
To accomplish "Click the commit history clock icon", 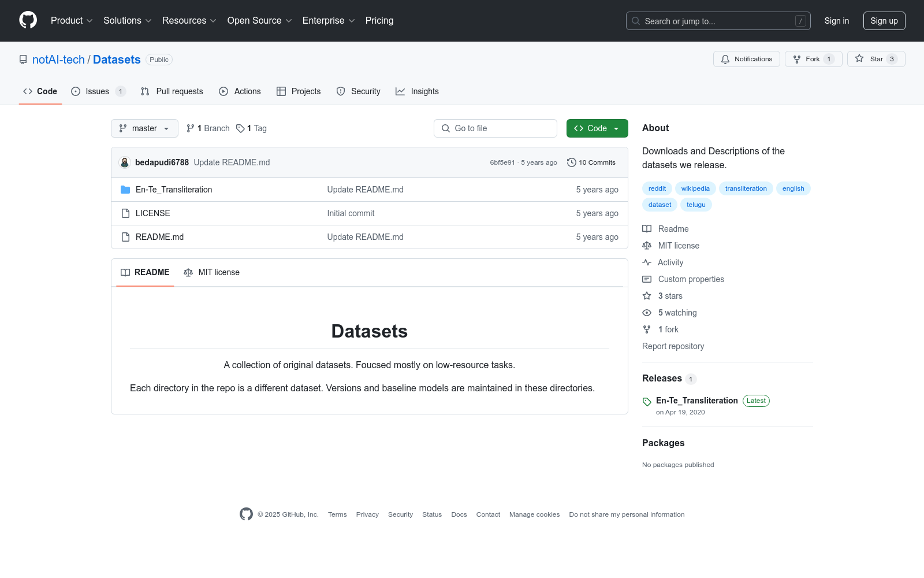I will tap(572, 162).
